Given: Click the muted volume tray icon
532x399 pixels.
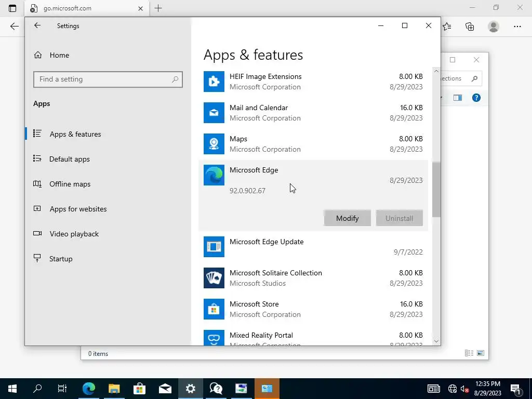Looking at the screenshot, I should point(464,389).
